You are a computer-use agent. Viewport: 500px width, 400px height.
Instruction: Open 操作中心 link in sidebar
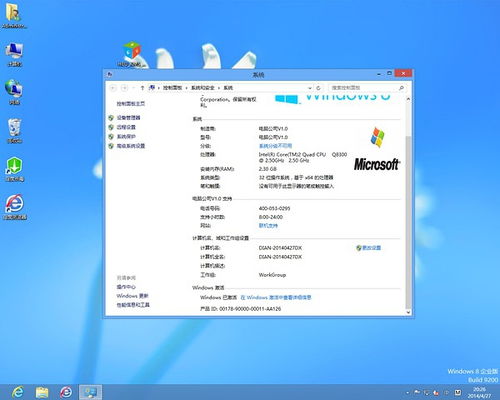pos(126,287)
